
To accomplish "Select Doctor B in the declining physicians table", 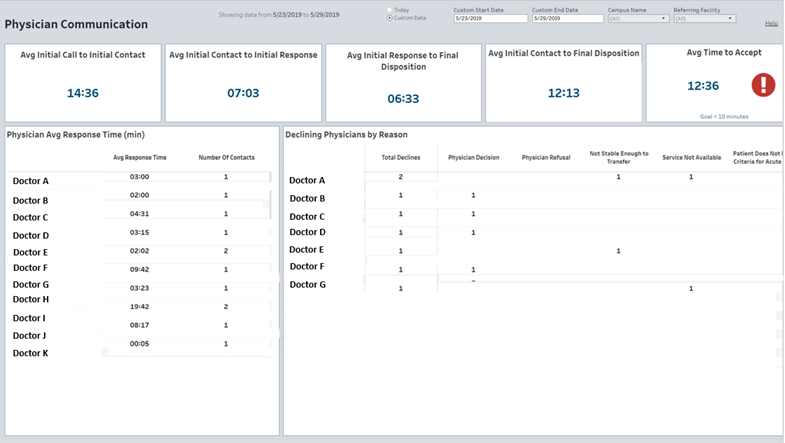I will click(307, 198).
